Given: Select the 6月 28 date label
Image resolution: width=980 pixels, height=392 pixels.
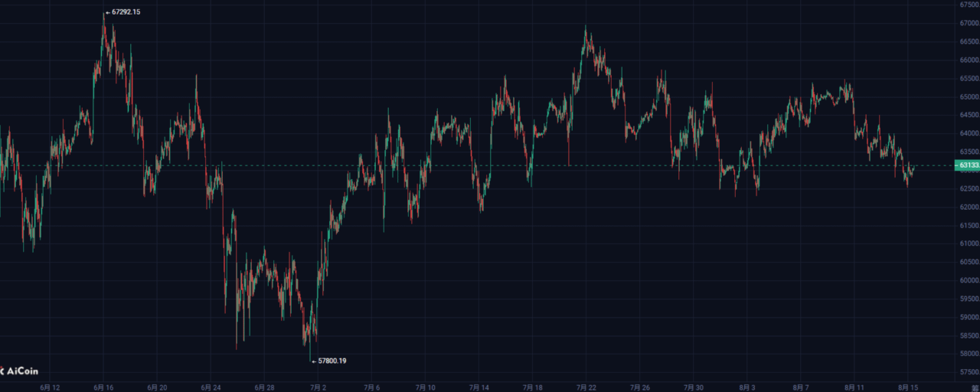Looking at the screenshot, I should click(x=263, y=387).
